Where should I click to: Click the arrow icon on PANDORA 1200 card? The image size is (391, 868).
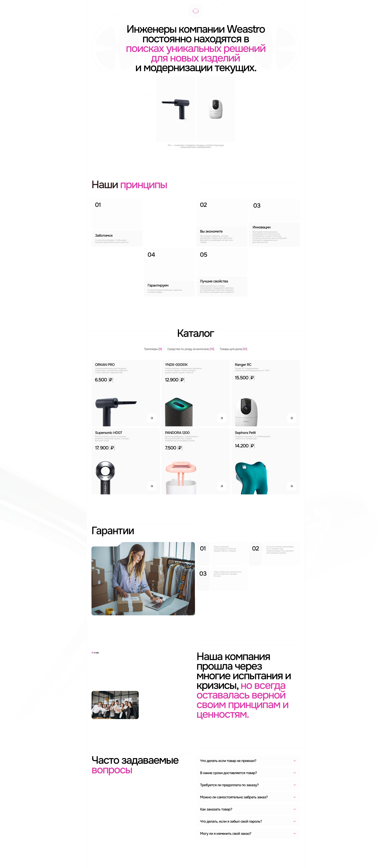(x=221, y=486)
